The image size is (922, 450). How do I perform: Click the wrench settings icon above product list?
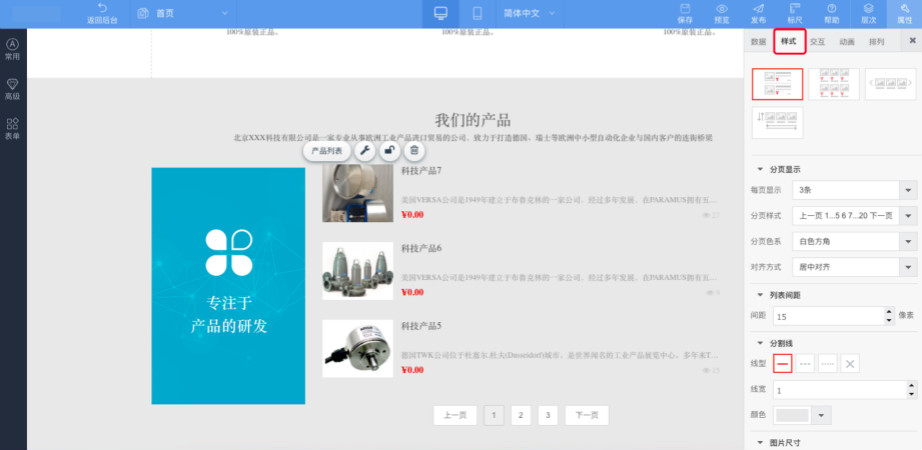[x=365, y=151]
